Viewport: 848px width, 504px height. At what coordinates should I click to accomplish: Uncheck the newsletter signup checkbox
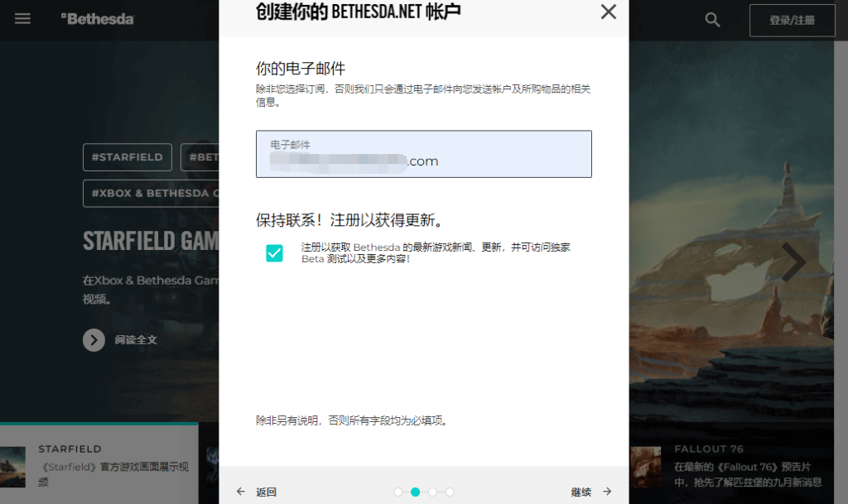(x=274, y=252)
